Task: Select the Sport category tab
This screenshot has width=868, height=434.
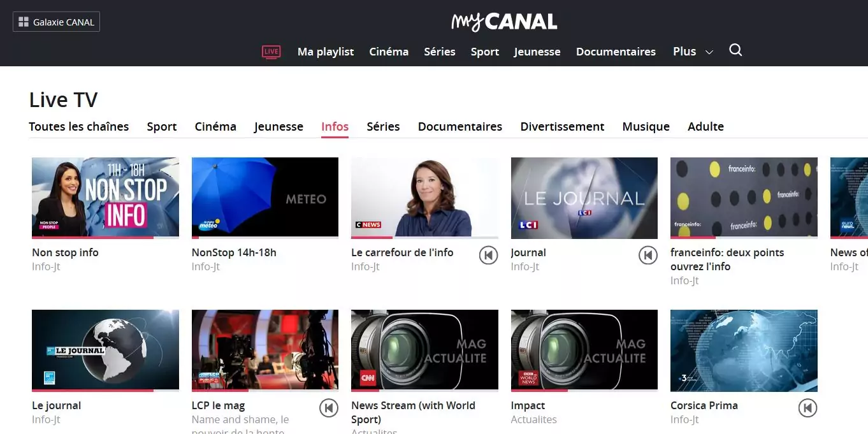Action: [x=162, y=127]
